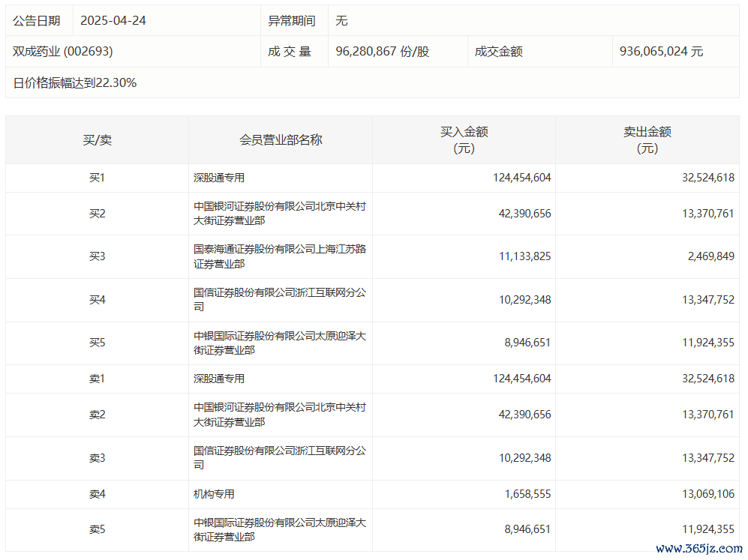Select the 卖2 row label

tap(98, 415)
